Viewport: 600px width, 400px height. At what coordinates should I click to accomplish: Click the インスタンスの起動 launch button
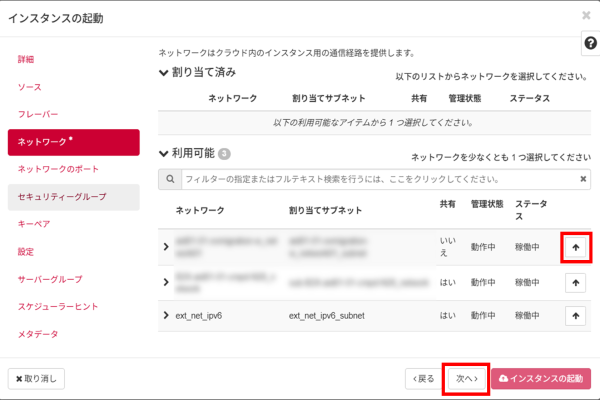point(540,378)
